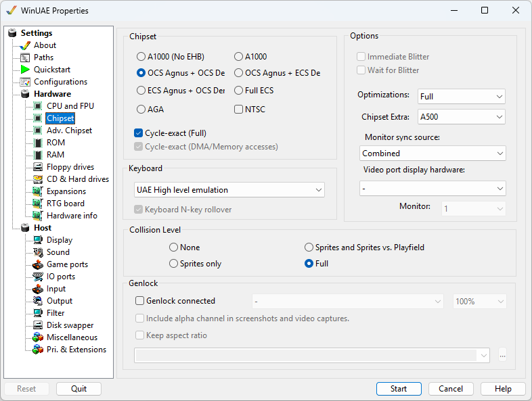Go to the Adv. Chipset page

pos(69,131)
